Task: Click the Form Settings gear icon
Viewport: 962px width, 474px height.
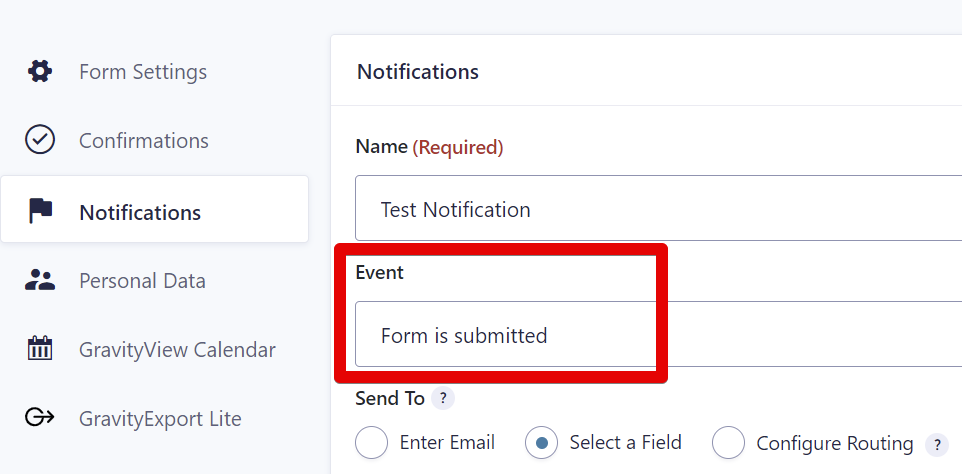Action: (40, 72)
